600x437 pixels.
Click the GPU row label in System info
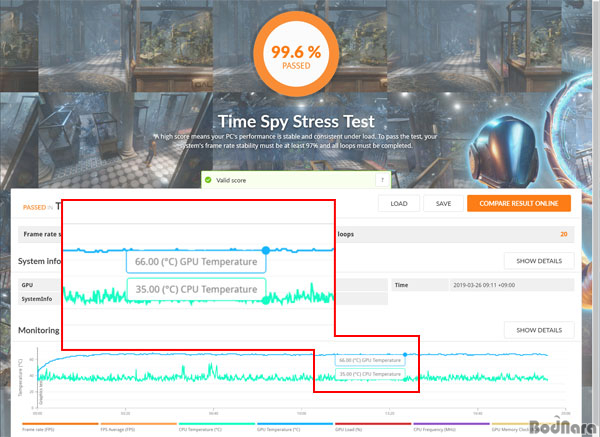tap(27, 285)
